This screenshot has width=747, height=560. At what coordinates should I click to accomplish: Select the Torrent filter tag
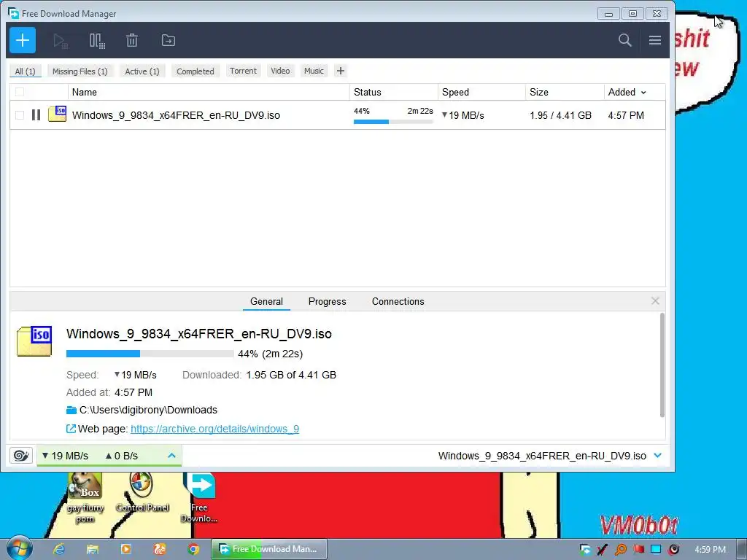[x=243, y=71]
